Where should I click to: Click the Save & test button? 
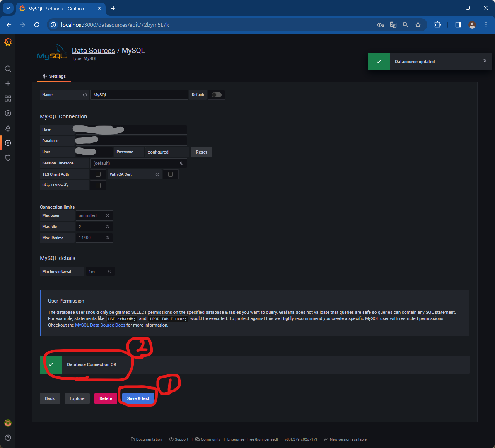pos(138,398)
